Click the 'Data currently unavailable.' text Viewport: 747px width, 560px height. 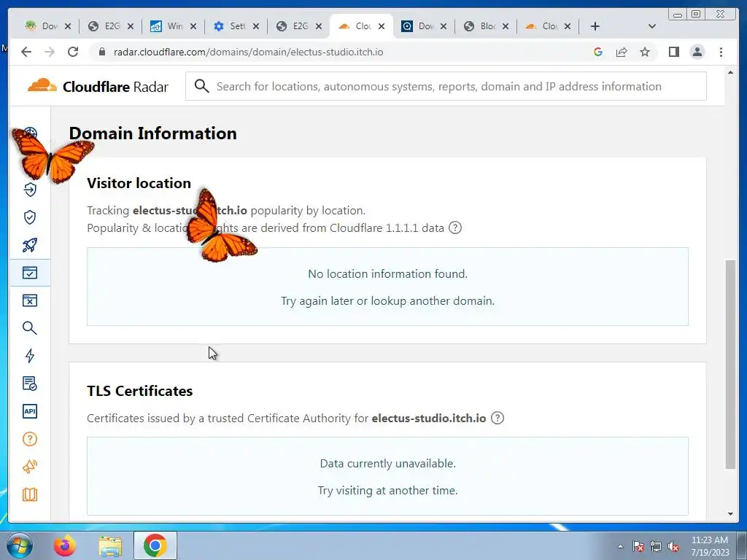(388, 463)
